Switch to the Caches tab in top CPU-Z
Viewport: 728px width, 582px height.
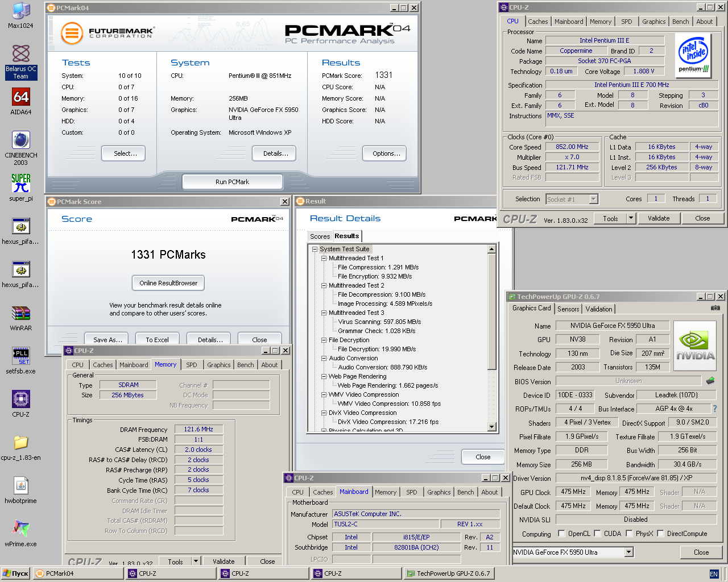click(537, 22)
